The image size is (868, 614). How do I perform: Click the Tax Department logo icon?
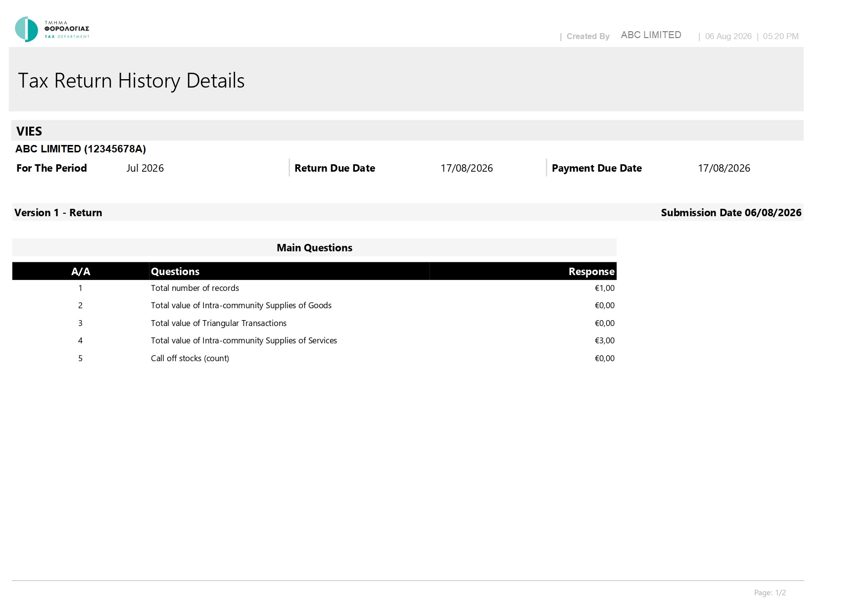[x=26, y=29]
